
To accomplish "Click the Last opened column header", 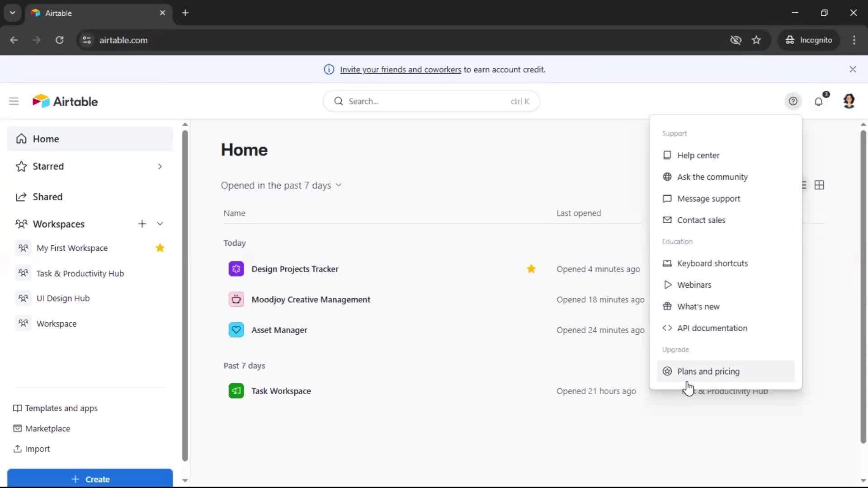I will click(579, 213).
